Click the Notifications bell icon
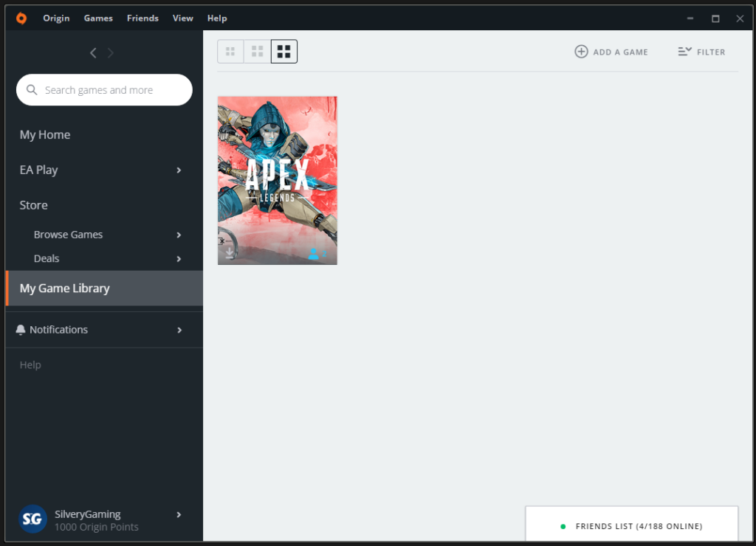The width and height of the screenshot is (756, 546). 20,330
